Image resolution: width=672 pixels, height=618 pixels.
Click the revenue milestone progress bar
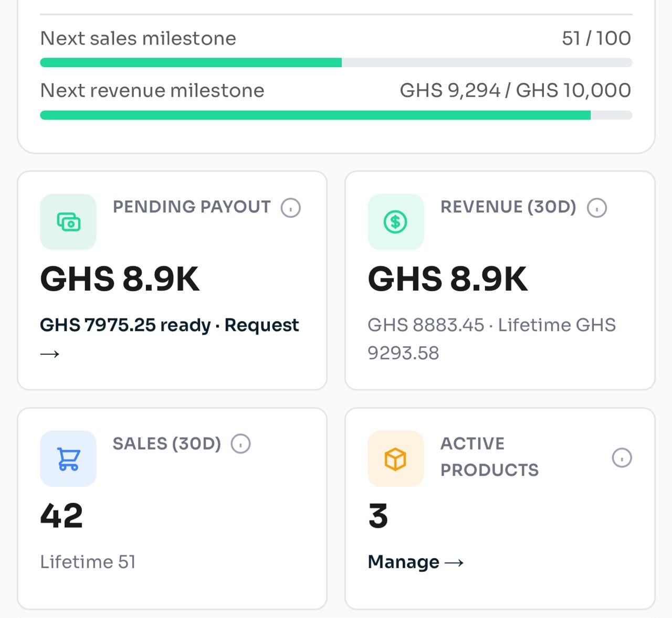pos(336,115)
